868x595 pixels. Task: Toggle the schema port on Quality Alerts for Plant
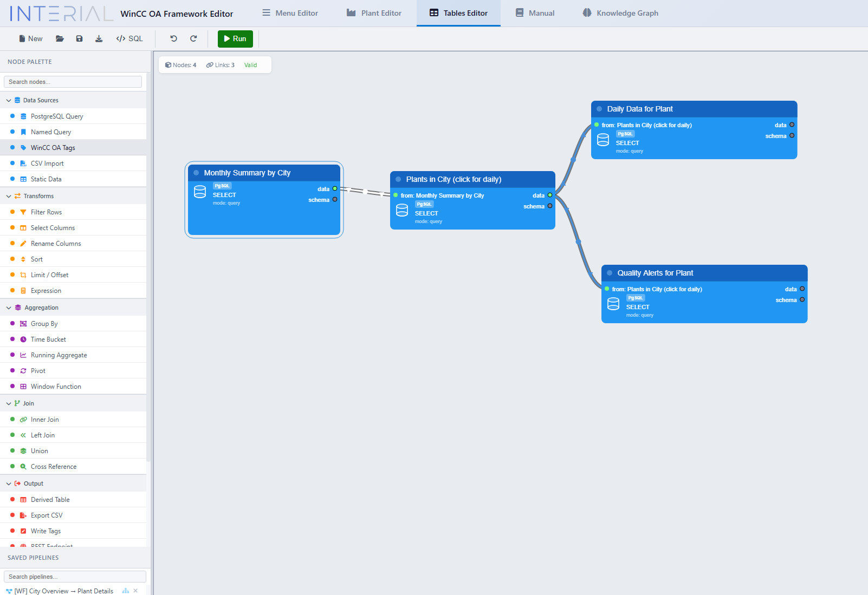(x=801, y=300)
